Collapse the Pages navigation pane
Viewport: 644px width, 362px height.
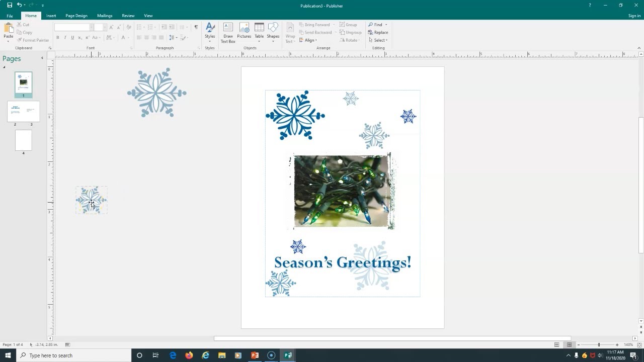point(42,58)
